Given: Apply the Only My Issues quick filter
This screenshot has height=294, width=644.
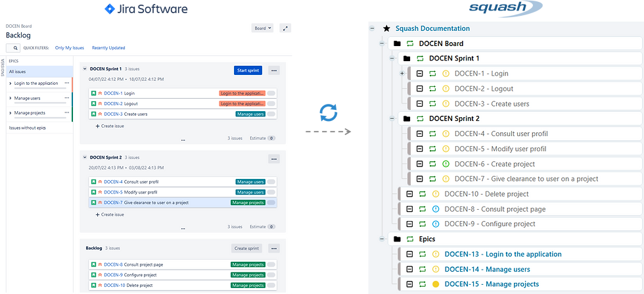Looking at the screenshot, I should coord(70,48).
